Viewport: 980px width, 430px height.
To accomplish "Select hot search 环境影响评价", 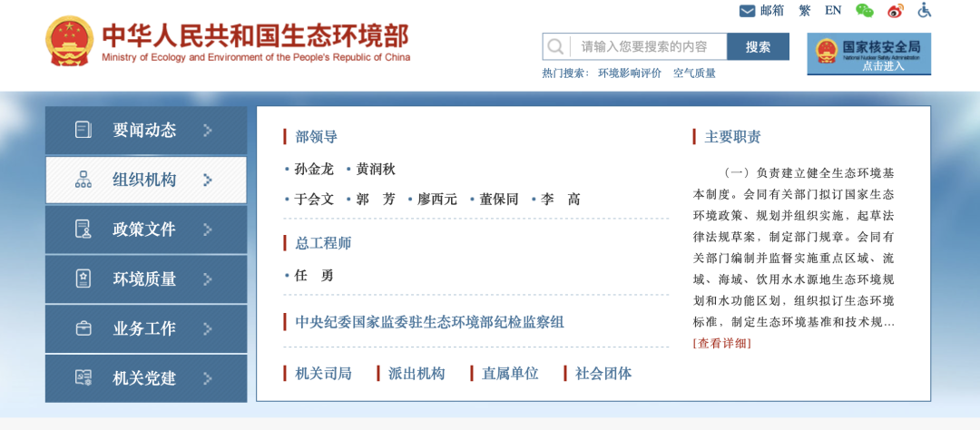I will coord(630,73).
